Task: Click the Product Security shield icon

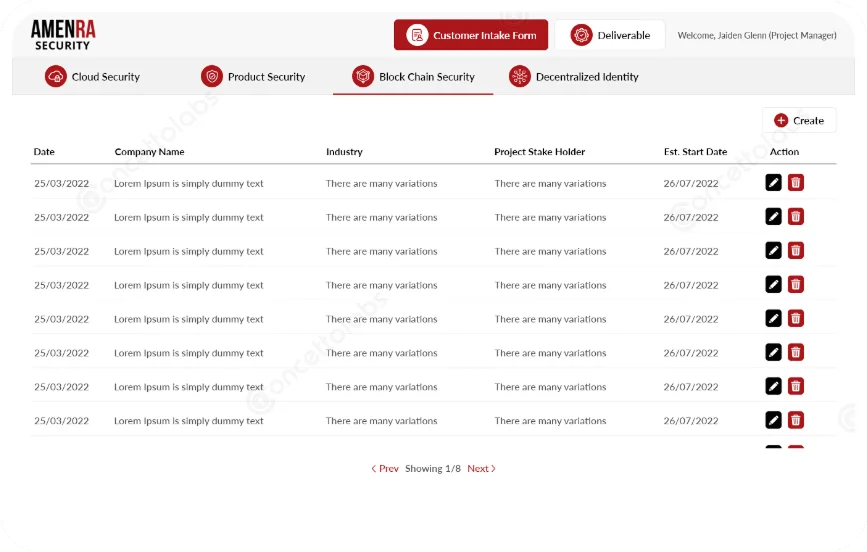Action: point(211,77)
